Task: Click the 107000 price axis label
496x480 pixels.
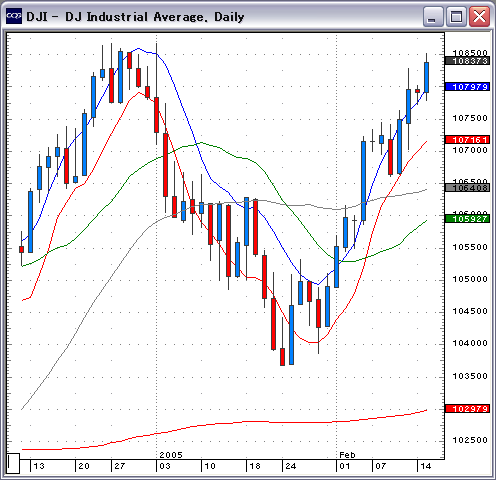Action: tap(470, 150)
